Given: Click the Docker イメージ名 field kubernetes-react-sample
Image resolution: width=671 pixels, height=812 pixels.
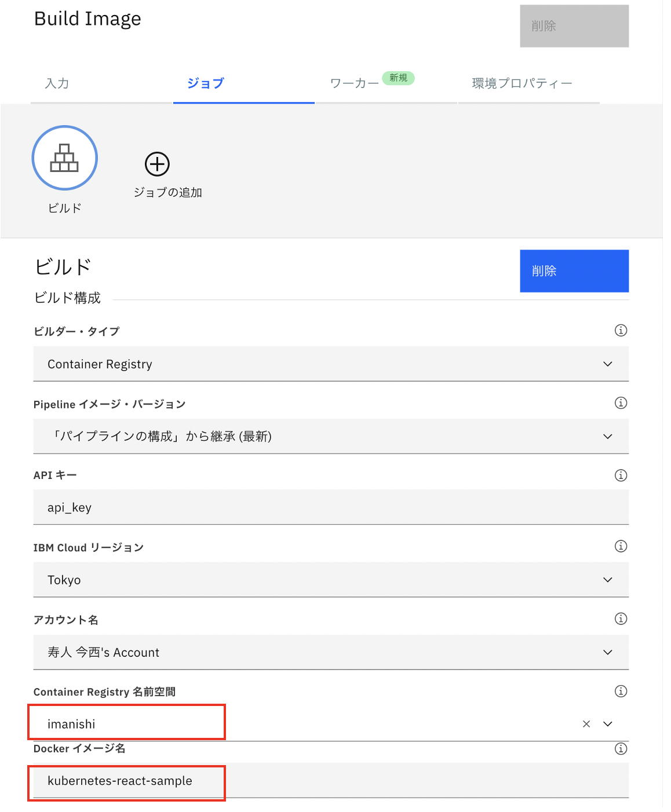Looking at the screenshot, I should coord(331,781).
